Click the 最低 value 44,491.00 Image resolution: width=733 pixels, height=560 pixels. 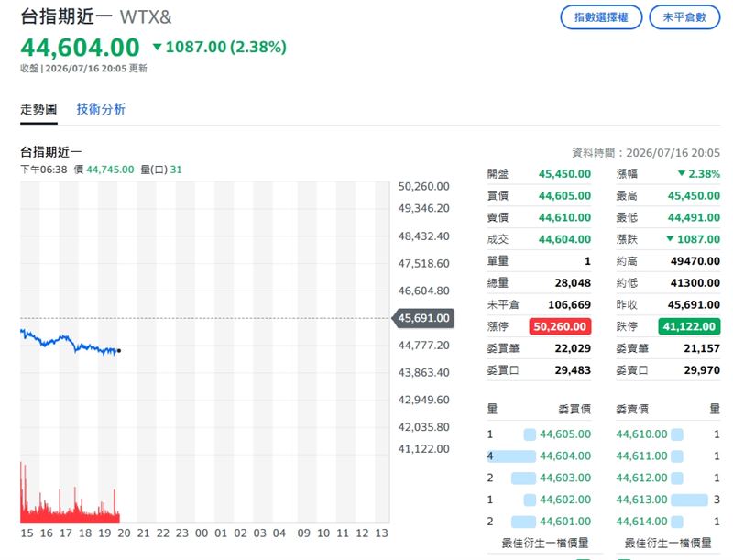click(694, 217)
